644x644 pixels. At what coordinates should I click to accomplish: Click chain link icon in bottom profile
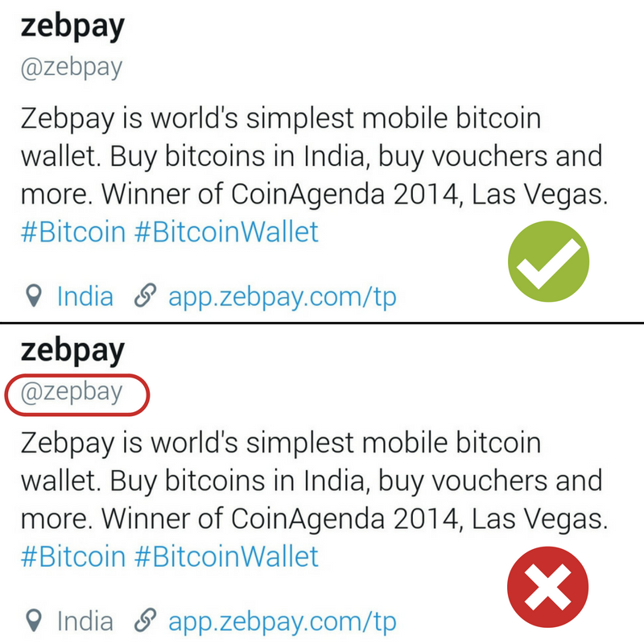146,620
